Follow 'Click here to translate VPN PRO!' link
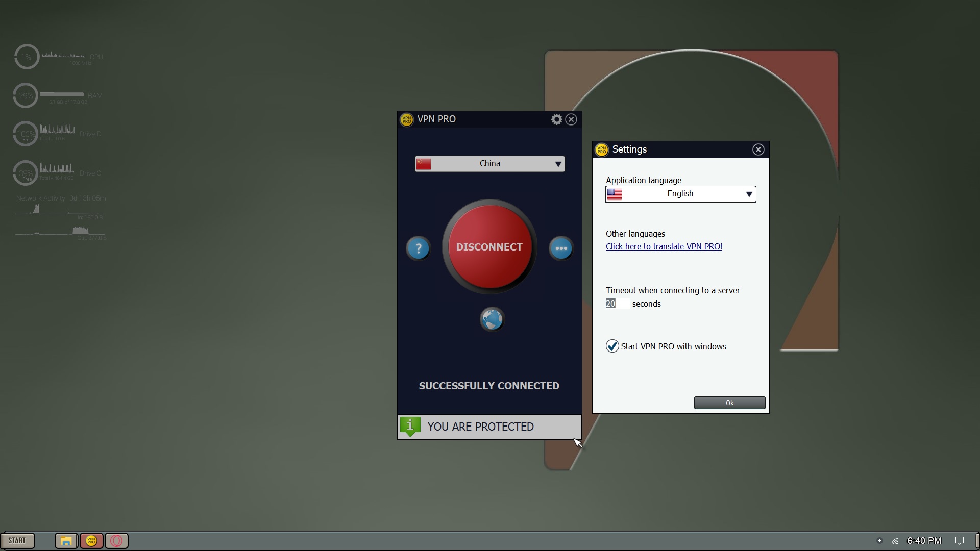The image size is (980, 551). pyautogui.click(x=664, y=246)
